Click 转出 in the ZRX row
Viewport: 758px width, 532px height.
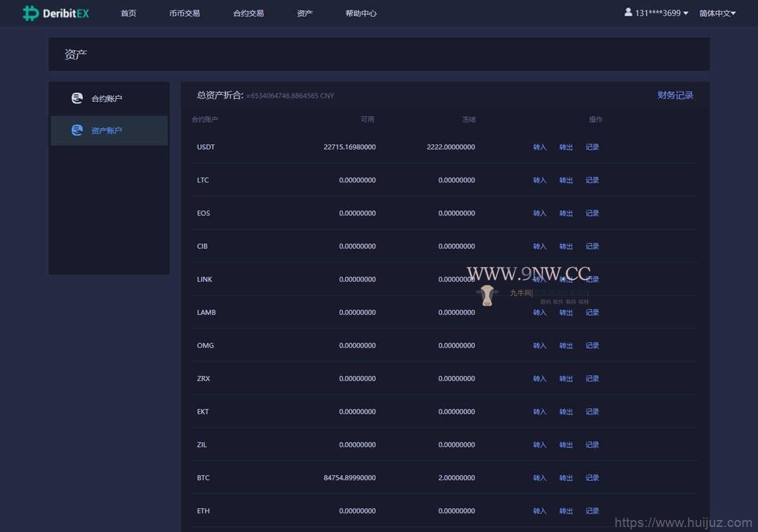pyautogui.click(x=566, y=378)
